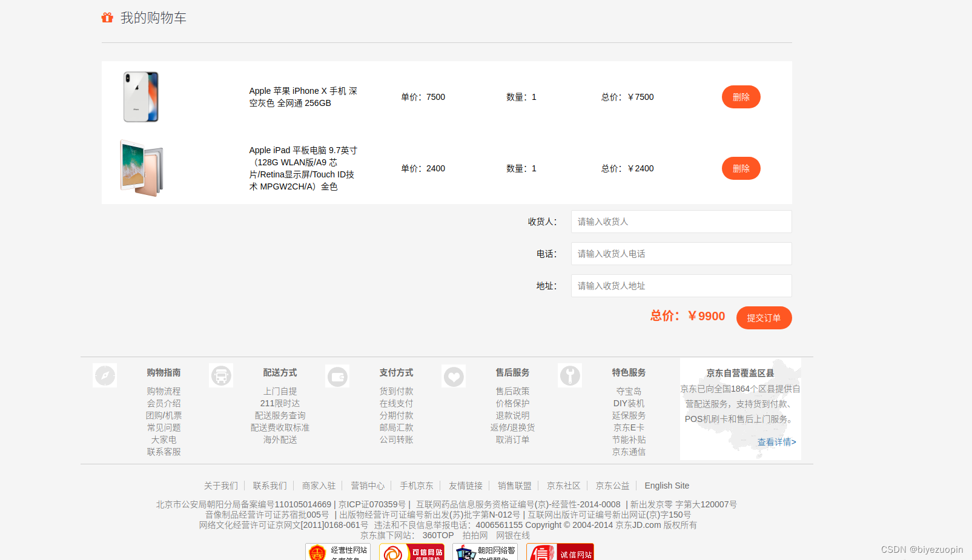Click the wrench icon beside 特色服务

point(570,375)
